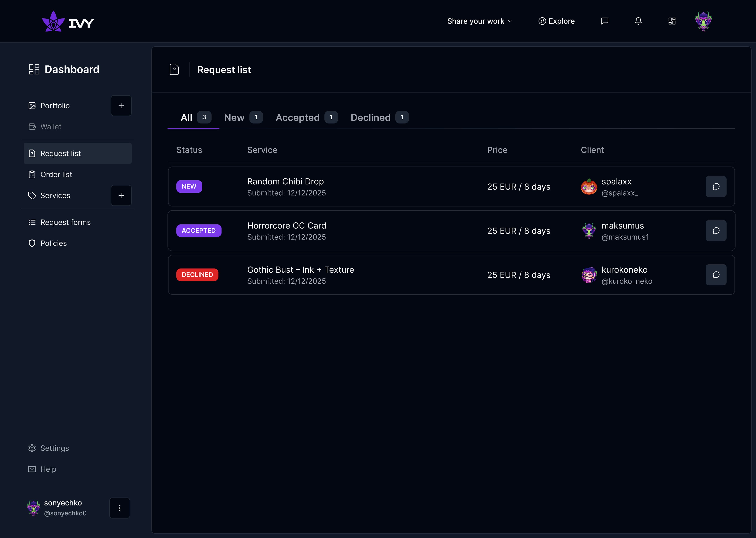Image resolution: width=756 pixels, height=538 pixels.
Task: Open Gothic Bust – Ink + Texture request
Action: click(x=451, y=275)
